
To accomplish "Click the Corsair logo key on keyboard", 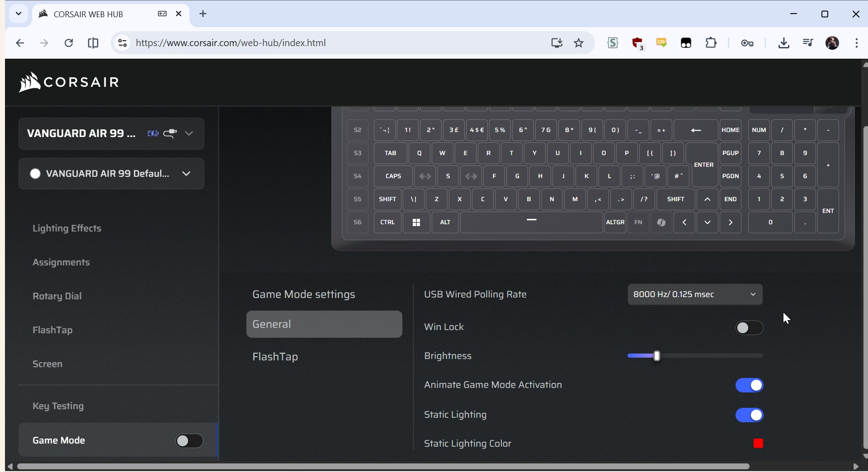I will click(661, 222).
